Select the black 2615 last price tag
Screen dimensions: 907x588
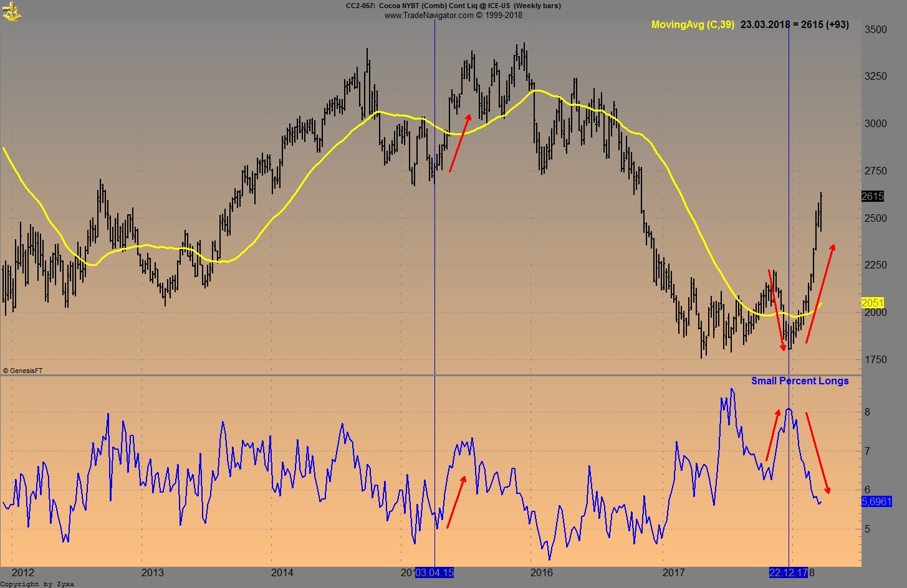pos(873,197)
